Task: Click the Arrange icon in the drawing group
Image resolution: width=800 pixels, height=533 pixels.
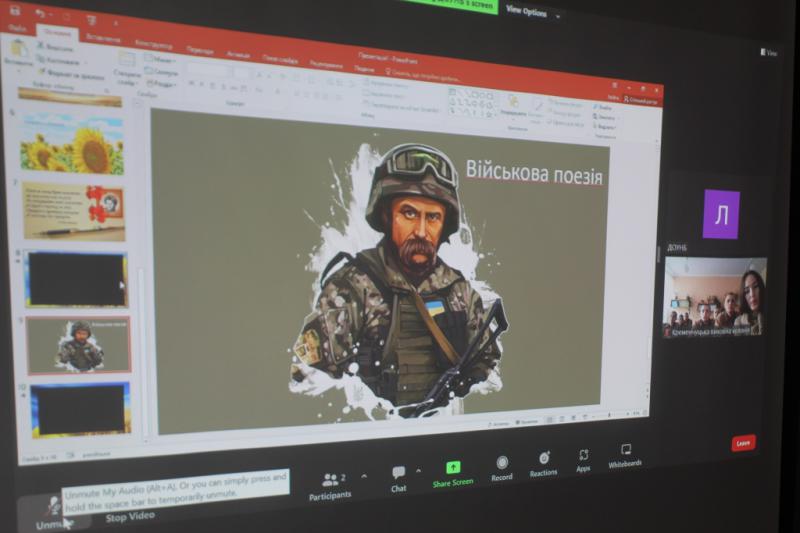Action: click(x=512, y=101)
